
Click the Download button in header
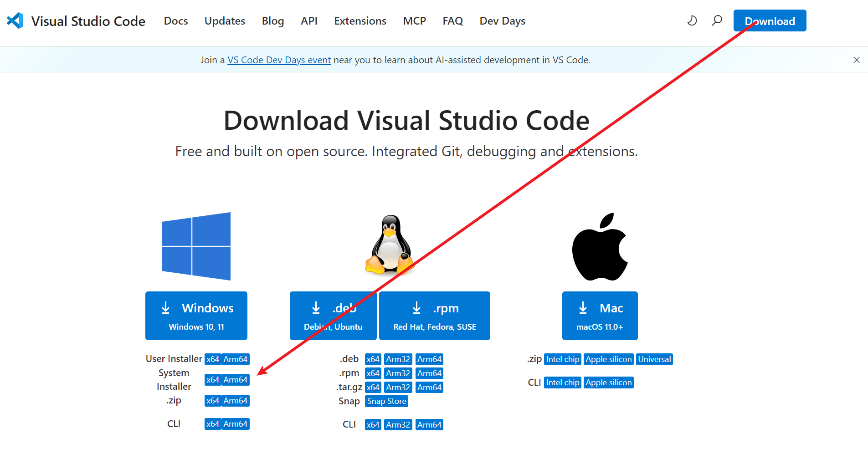770,20
